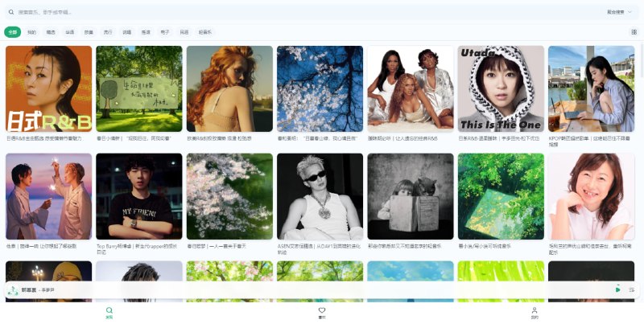This screenshot has height=324, width=644.
Task: Open the three women in white cover
Action: (411, 88)
